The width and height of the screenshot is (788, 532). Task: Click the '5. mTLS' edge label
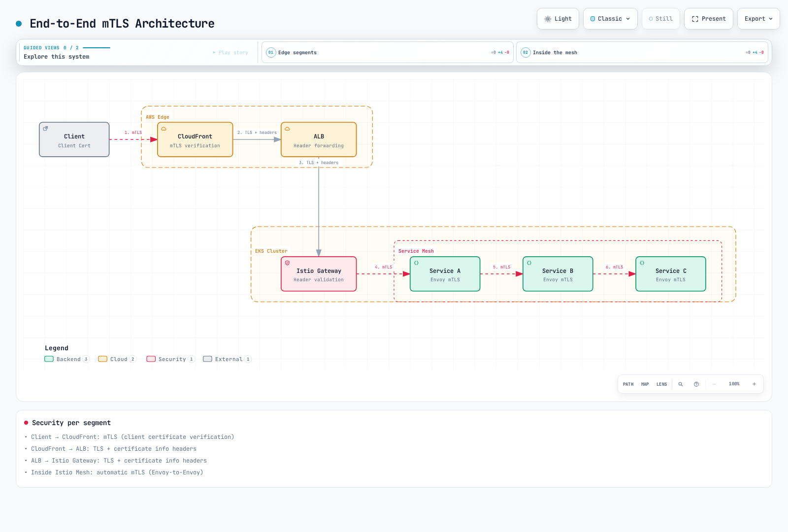pos(502,267)
